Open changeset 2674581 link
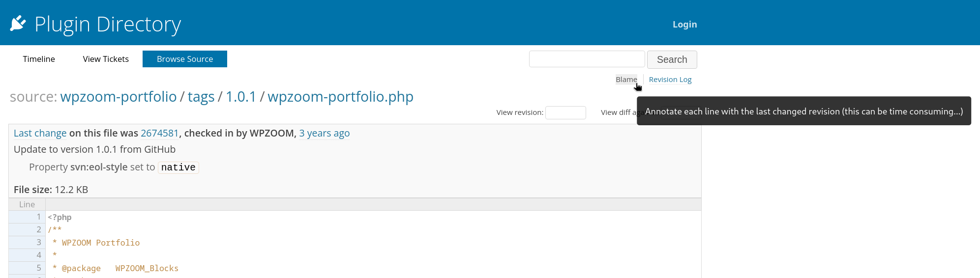This screenshot has width=980, height=278. click(x=159, y=133)
